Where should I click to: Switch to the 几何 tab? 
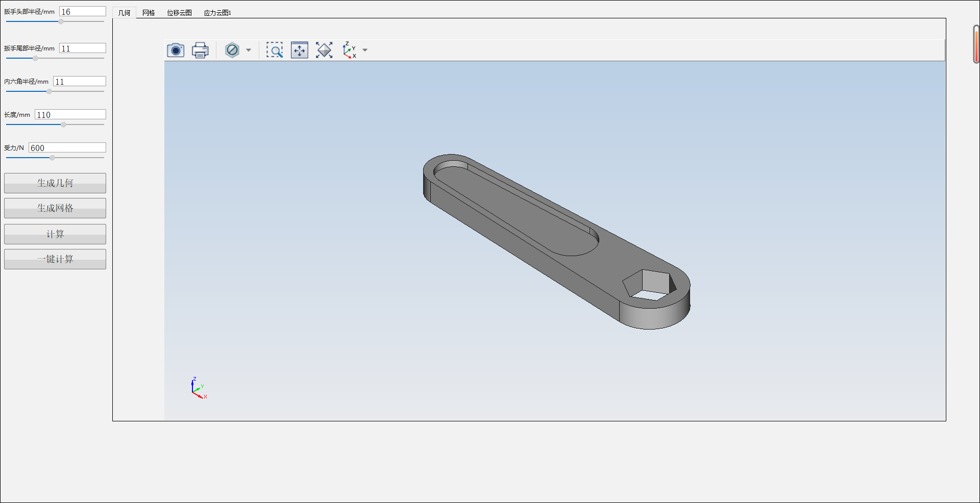[124, 13]
